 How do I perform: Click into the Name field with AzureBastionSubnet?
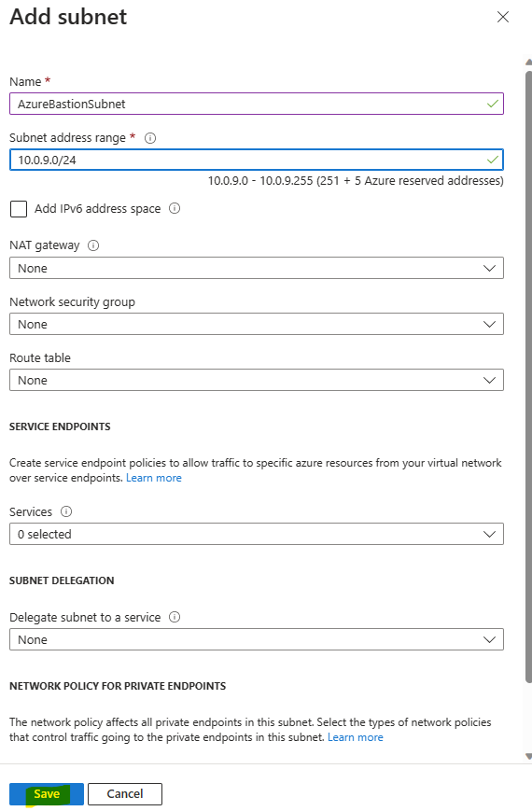(257, 104)
